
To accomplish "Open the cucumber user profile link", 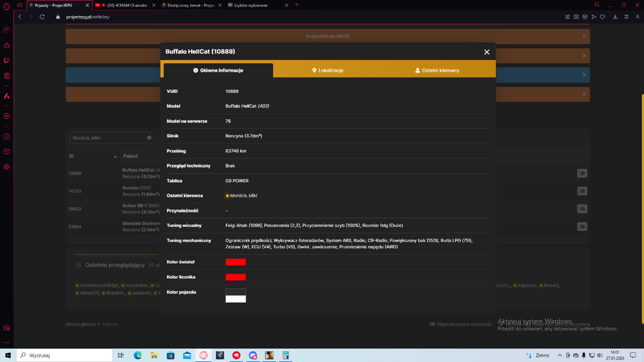I will pos(137,285).
